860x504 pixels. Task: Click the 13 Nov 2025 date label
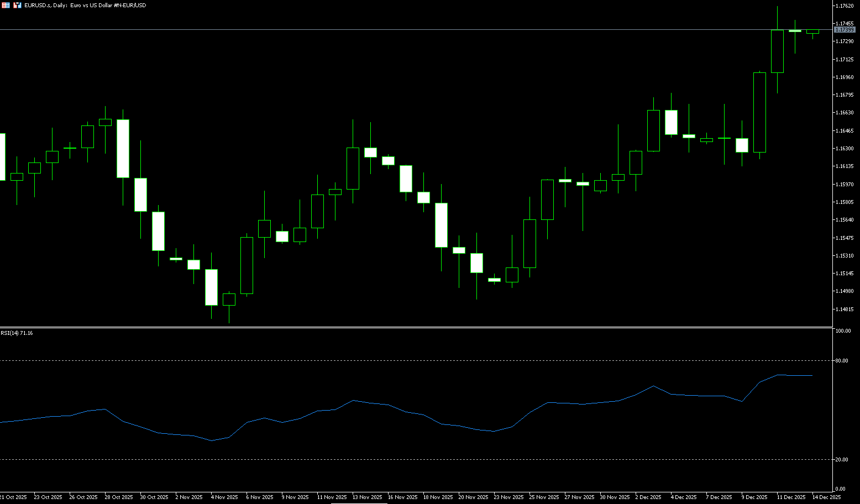tap(368, 497)
